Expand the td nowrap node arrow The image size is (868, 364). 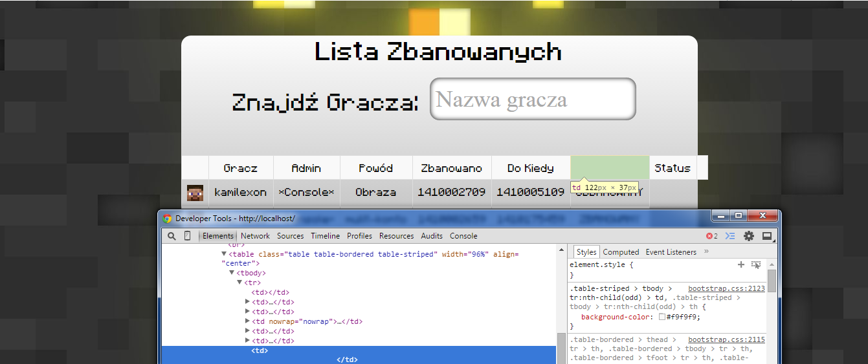(247, 321)
